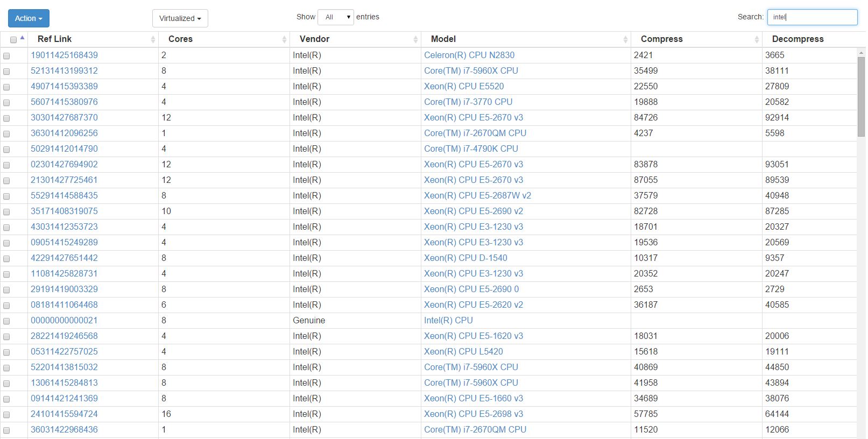
Task: Open the Show entries count selector
Action: [x=336, y=17]
